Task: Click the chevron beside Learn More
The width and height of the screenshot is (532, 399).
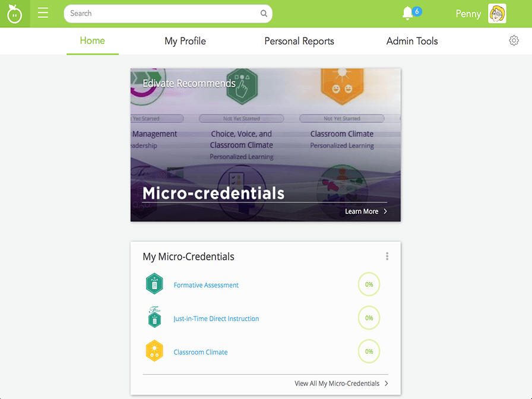Action: point(385,211)
